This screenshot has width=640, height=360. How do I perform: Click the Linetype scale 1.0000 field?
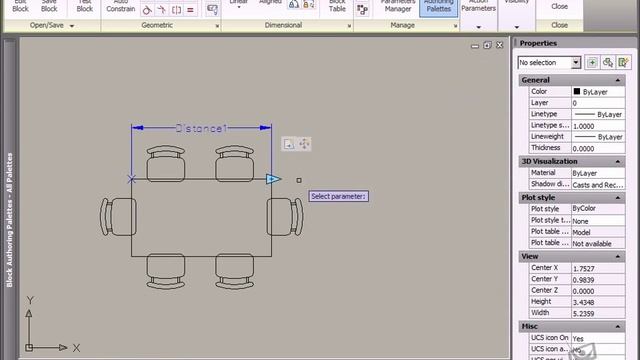coord(598,126)
